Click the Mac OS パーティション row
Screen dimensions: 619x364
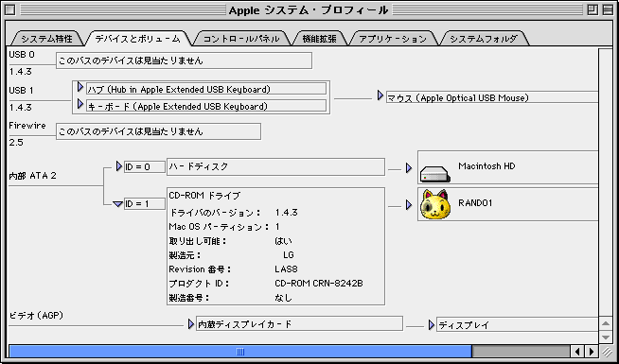224,227
